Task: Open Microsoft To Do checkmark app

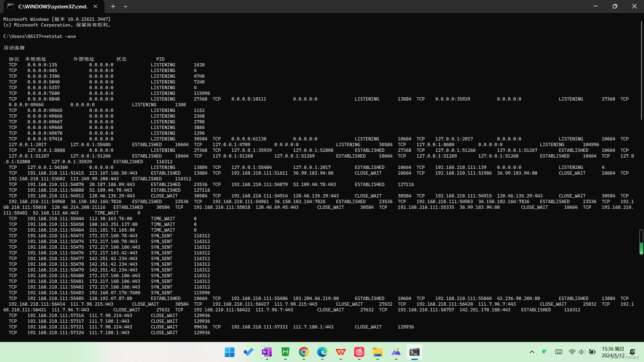Action: 249,352
